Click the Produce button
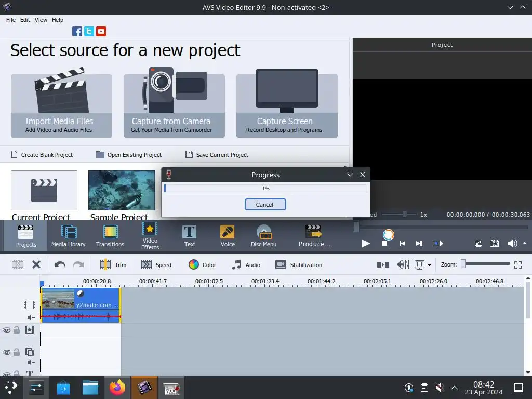This screenshot has width=532, height=399. pyautogui.click(x=314, y=236)
